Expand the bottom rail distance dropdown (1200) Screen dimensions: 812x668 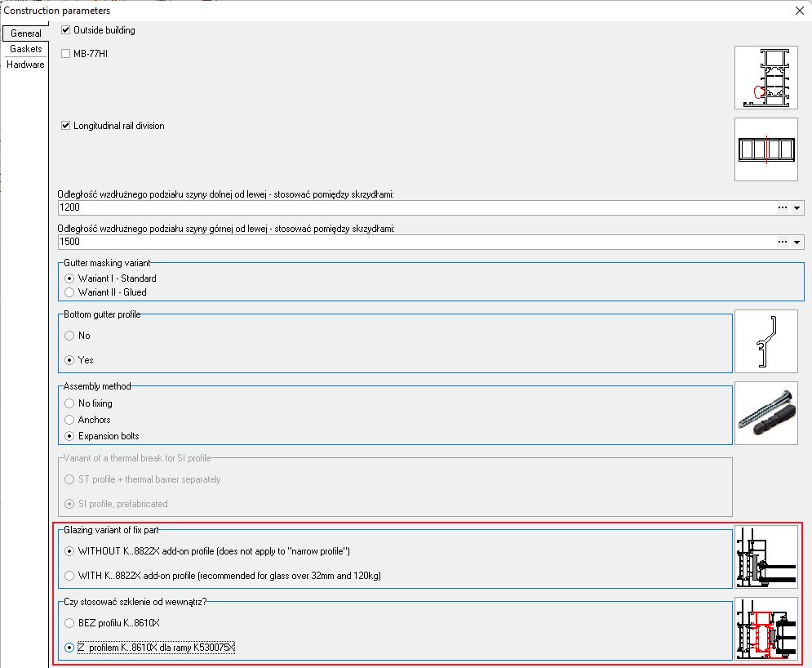[x=797, y=208]
